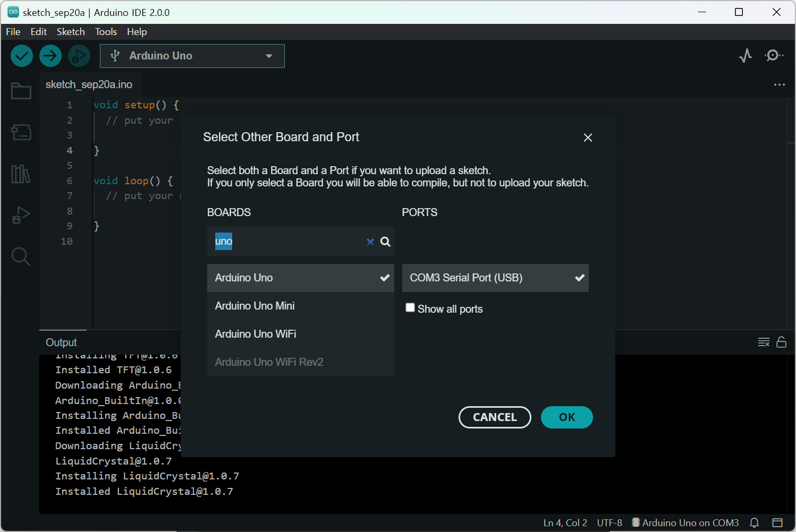Open the Edit menu
796x532 pixels.
pos(39,32)
